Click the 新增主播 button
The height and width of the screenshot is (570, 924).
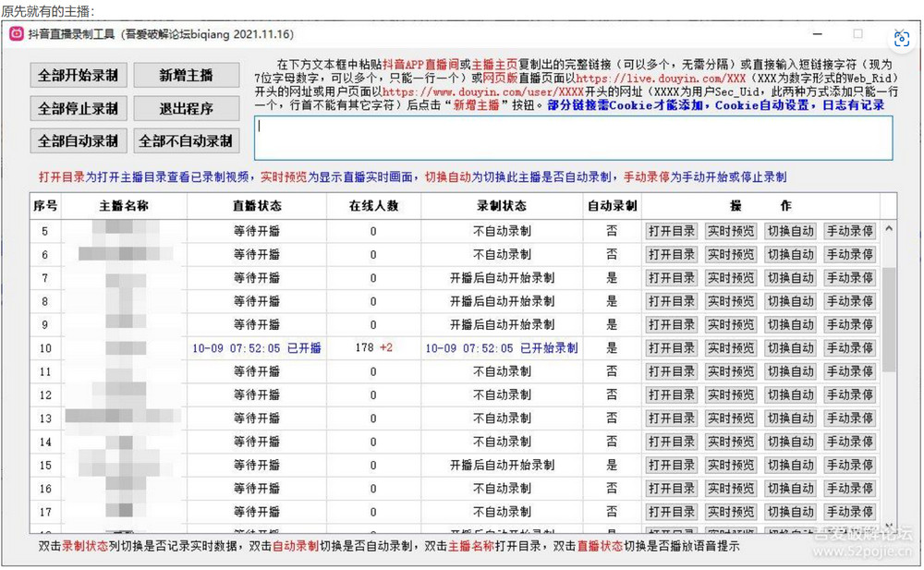[x=187, y=76]
